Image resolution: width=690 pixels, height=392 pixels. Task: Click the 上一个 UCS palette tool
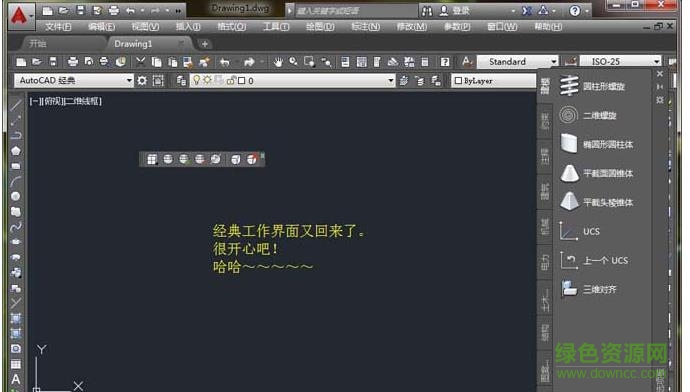(594, 260)
